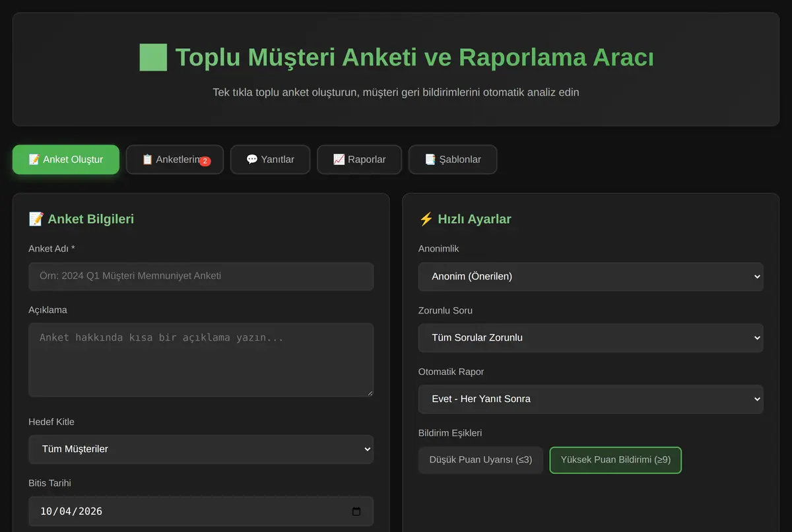Click the red badge on Anketlerim
Screen dimensions: 792x532
click(x=205, y=162)
